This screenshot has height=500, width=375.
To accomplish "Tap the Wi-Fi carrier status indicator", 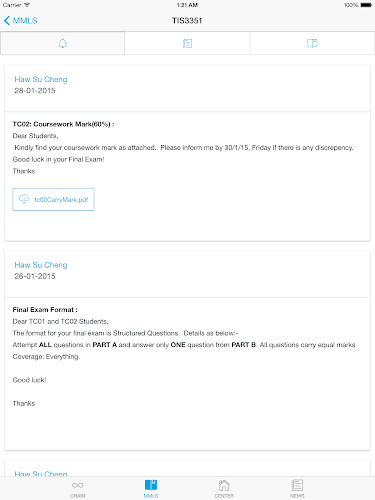I will point(27,5).
